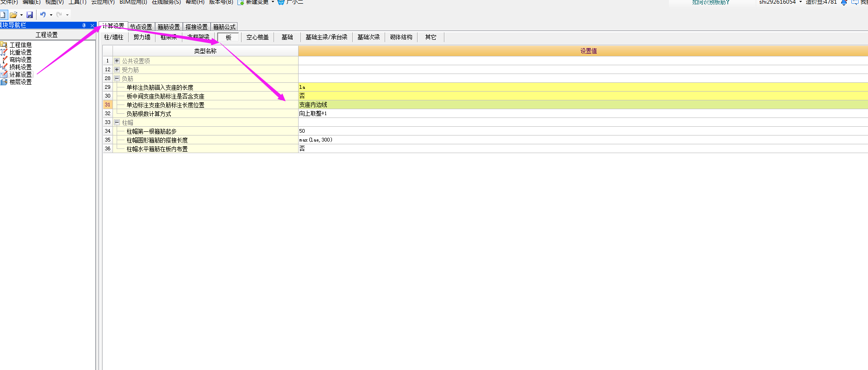Open the Redo history dropdown arrow
Screen dimensions: 868x370
[67, 15]
